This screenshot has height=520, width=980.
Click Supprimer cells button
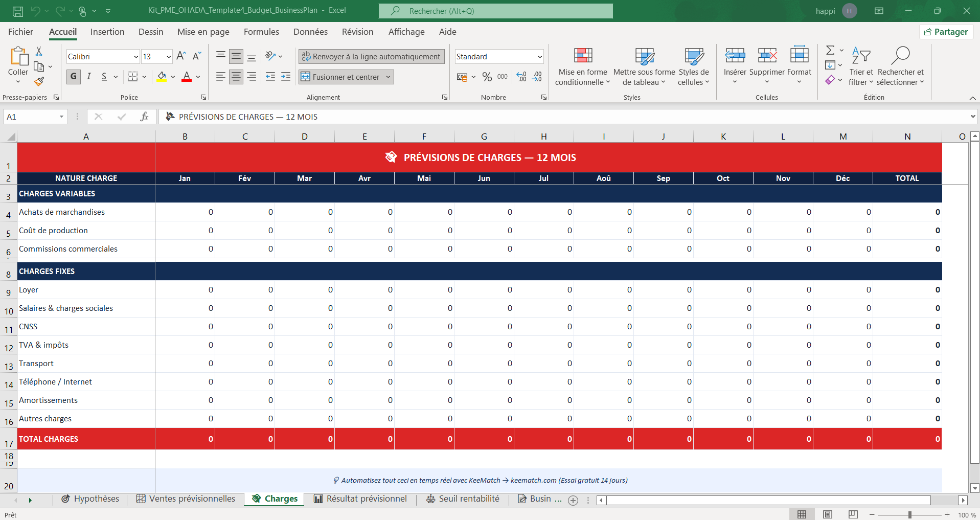pos(767,65)
